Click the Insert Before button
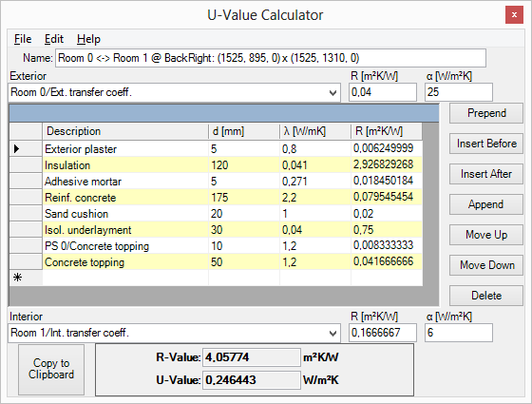The height and width of the screenshot is (404, 532). point(486,144)
